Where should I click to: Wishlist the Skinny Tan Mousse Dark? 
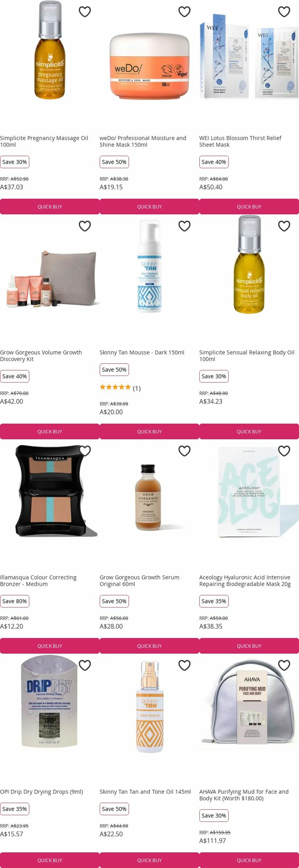[x=184, y=226]
